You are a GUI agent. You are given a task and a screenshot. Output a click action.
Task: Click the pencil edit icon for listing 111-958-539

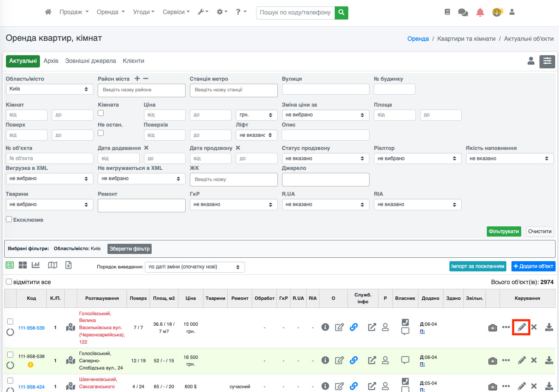point(522,327)
